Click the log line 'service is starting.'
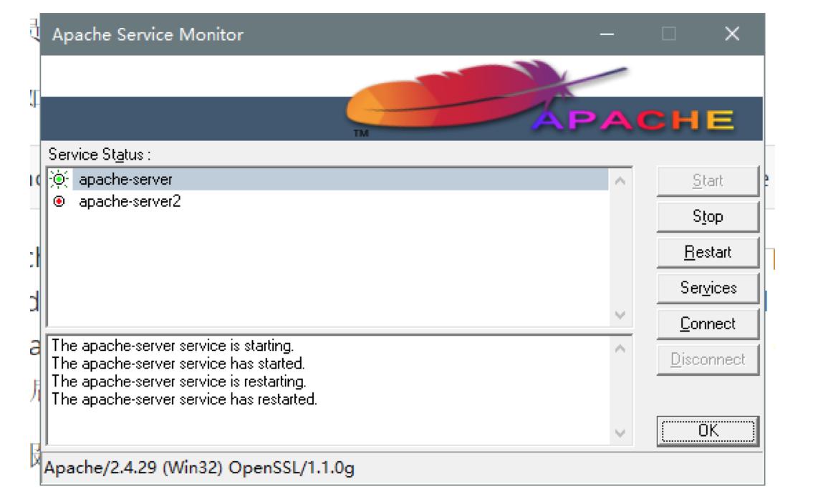This screenshot has width=818, height=504. (x=173, y=346)
